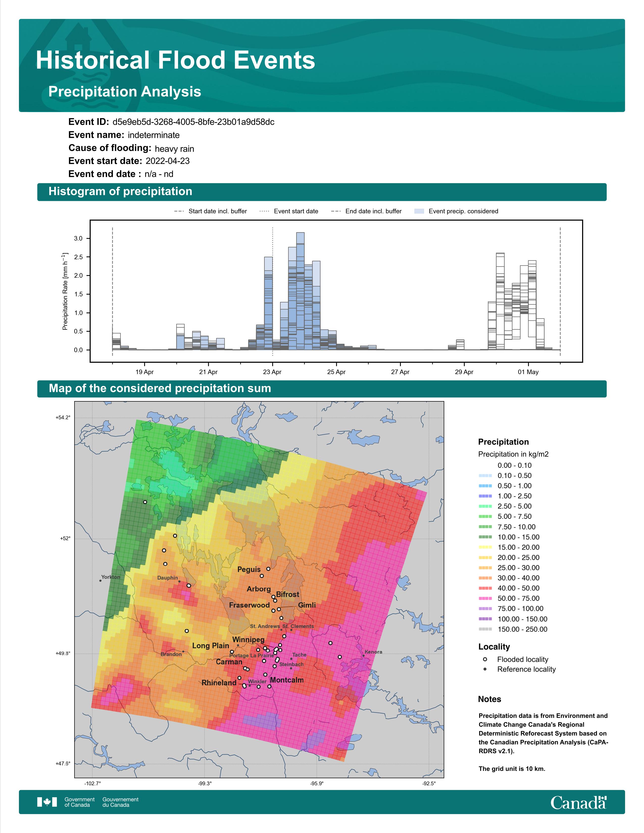This screenshot has height=833, width=644.
Task: Click the 25 Apr tick on histogram axis
Action: tap(336, 372)
